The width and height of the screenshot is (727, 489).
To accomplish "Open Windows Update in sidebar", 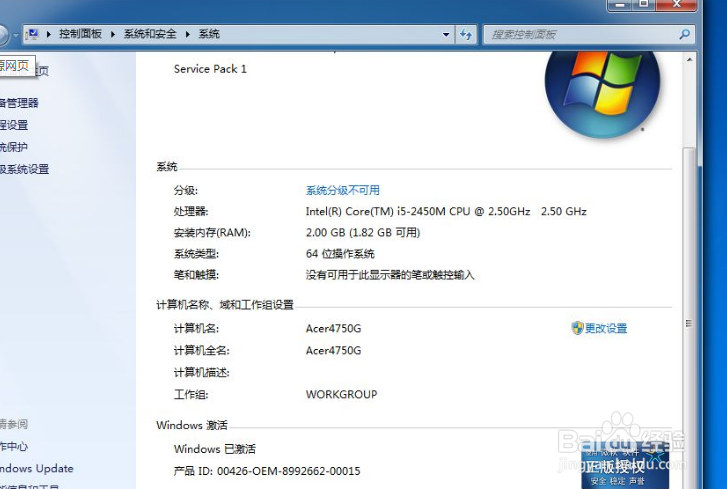I will tap(36, 469).
